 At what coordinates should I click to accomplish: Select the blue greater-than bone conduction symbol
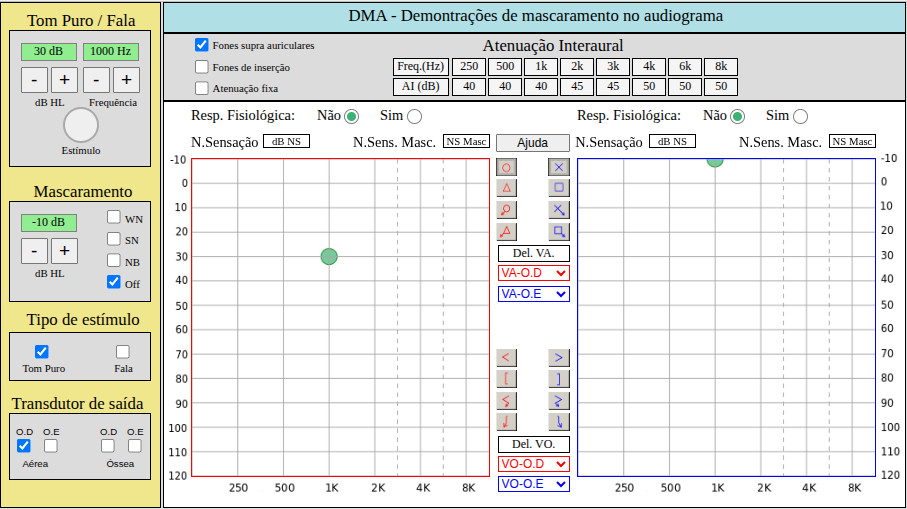point(559,357)
